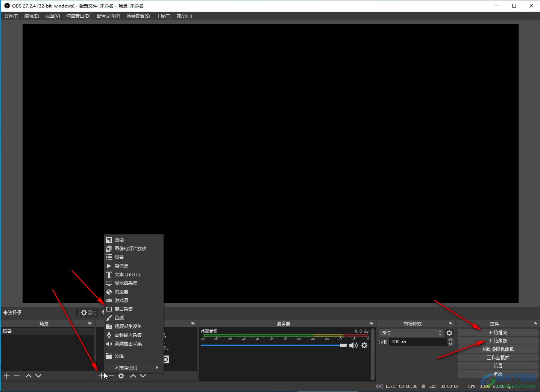This screenshot has height=392, width=540.
Task: Open source properties gear in sources toolbar
Action: tap(121, 376)
